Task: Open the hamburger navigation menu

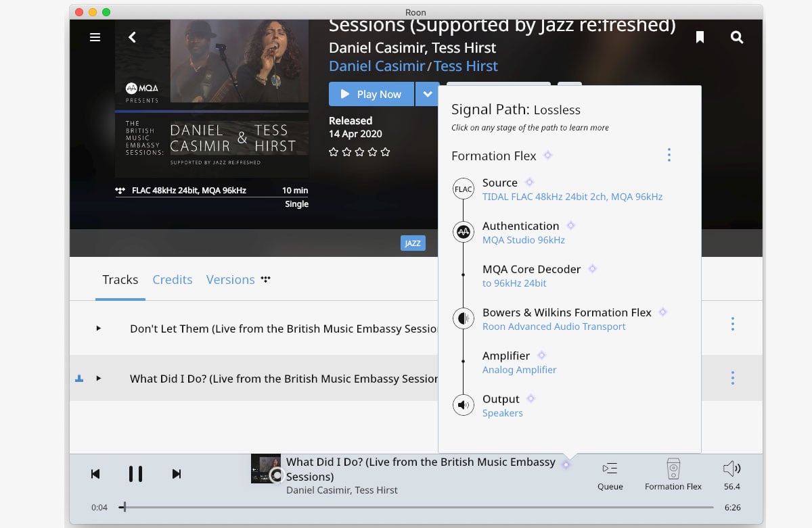Action: (95, 37)
